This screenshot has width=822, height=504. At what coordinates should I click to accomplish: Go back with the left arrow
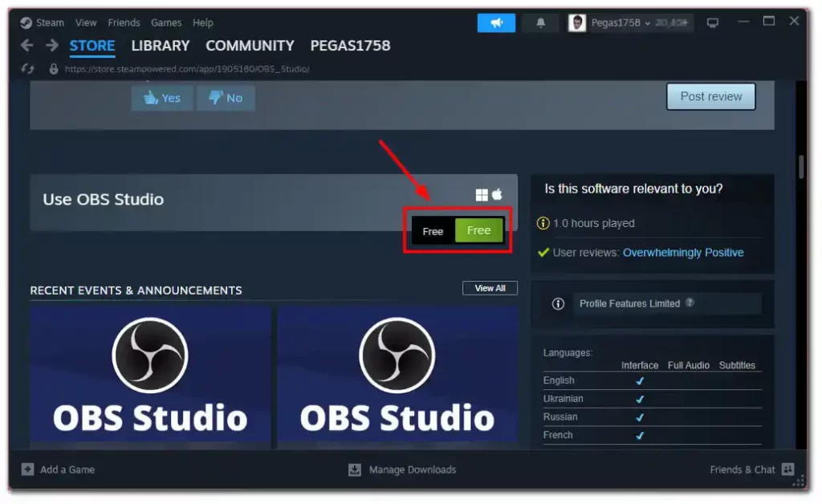[x=26, y=46]
